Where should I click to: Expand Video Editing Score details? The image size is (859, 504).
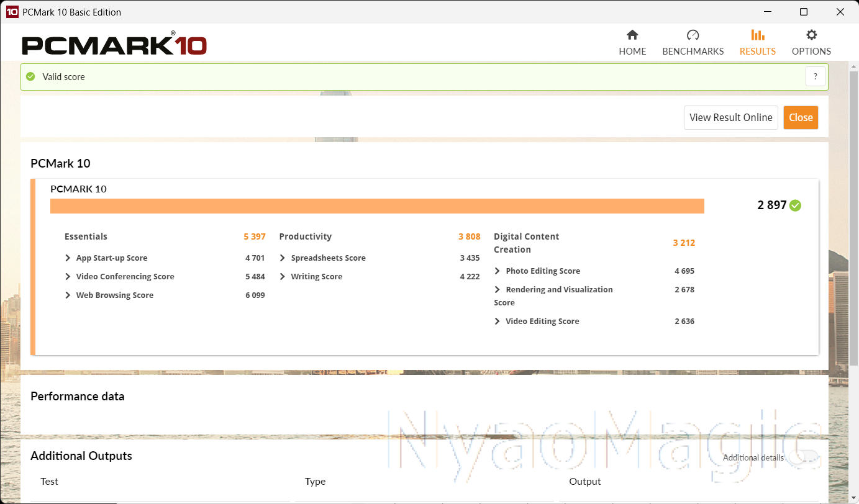498,322
